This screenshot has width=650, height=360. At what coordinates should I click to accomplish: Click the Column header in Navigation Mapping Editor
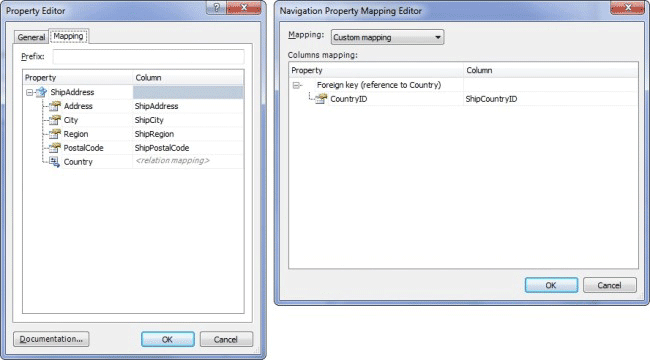[x=551, y=70]
